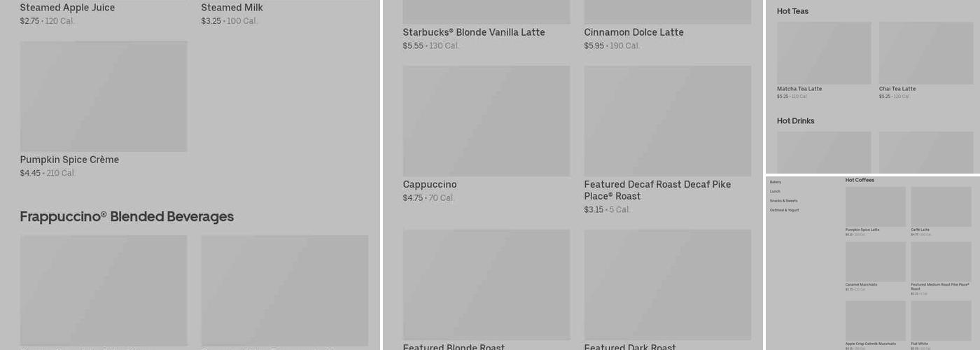
Task: Choose the Cinnamon Dolce Latte item
Action: click(x=633, y=32)
